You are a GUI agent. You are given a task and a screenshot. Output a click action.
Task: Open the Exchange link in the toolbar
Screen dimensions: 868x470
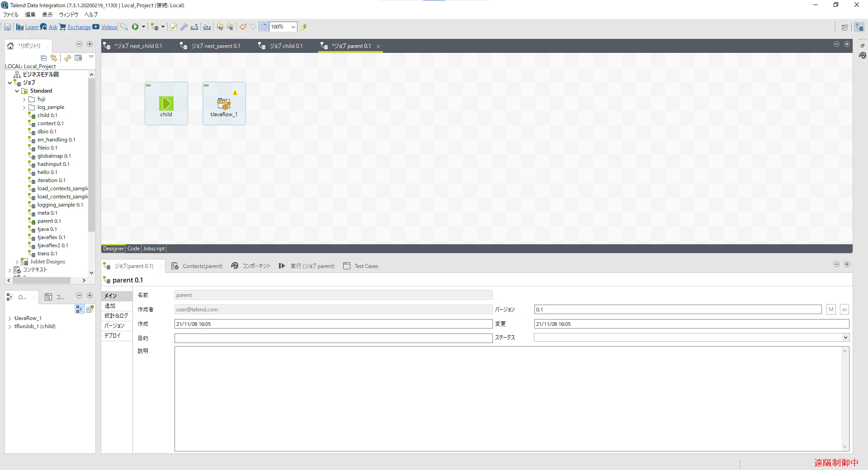pos(79,27)
